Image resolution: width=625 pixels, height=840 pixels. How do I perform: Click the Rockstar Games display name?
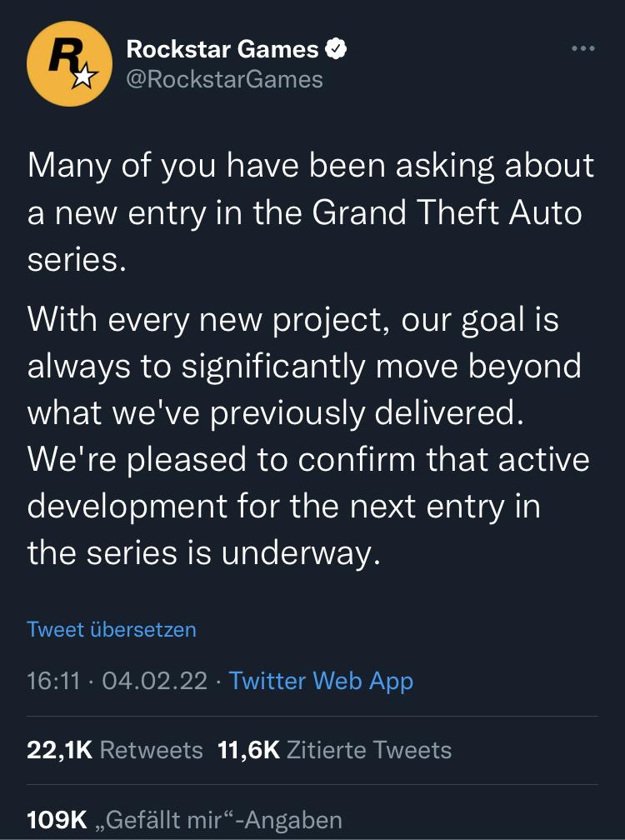[222, 49]
